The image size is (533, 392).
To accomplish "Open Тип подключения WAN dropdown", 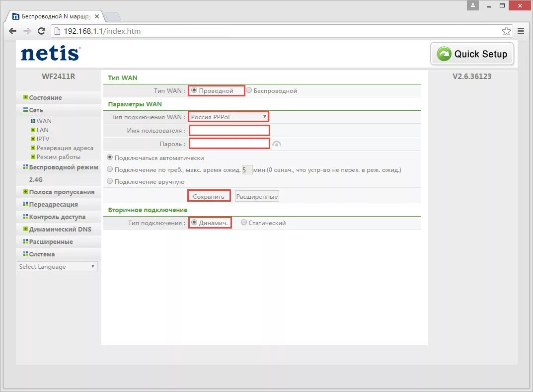I will pyautogui.click(x=228, y=117).
